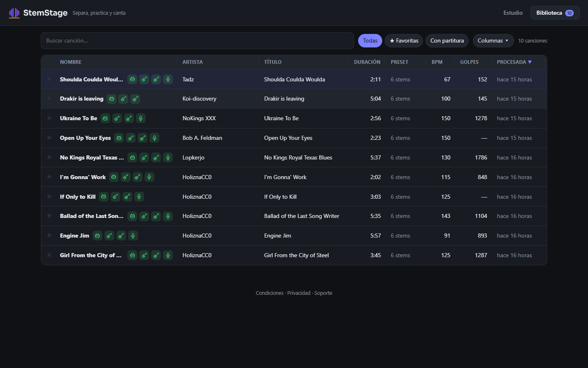Sort by the ARTISTA column header
The height and width of the screenshot is (368, 588).
[x=192, y=62]
